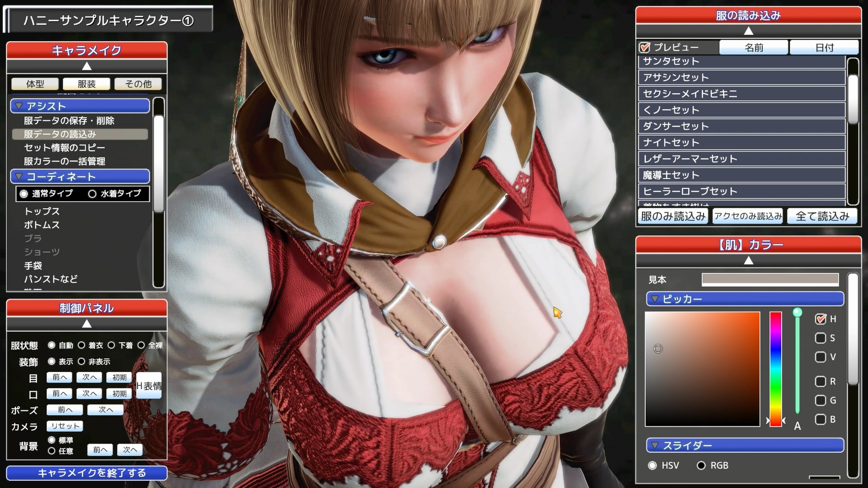Click 前へ in the 背景 row
Screen dimensions: 868x488
[100, 450]
